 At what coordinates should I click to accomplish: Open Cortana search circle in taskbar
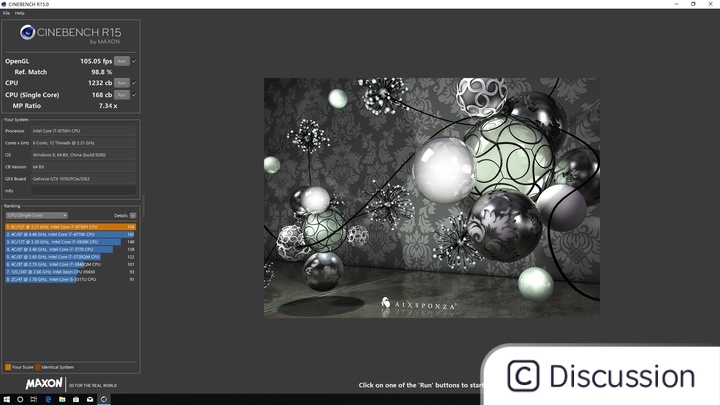(20, 399)
